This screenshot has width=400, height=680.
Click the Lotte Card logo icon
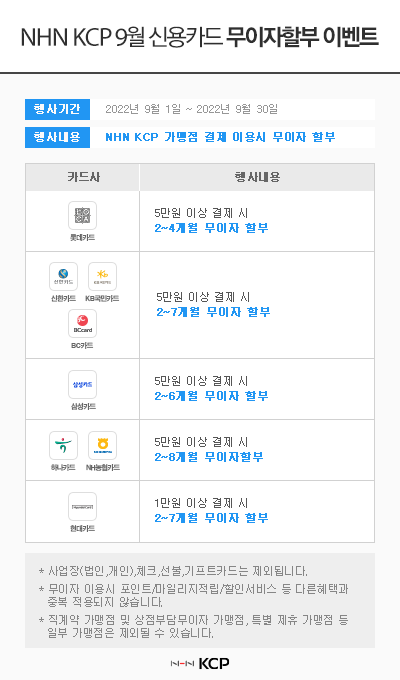point(82,215)
